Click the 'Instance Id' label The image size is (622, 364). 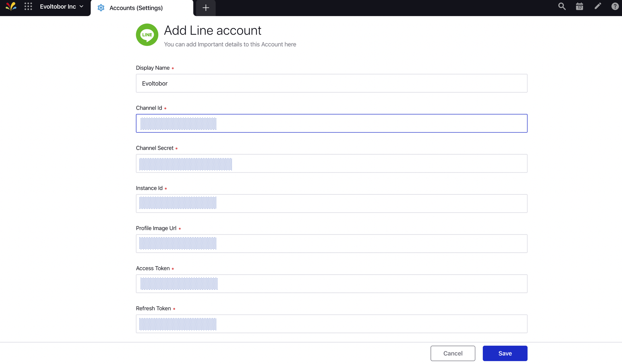(149, 188)
